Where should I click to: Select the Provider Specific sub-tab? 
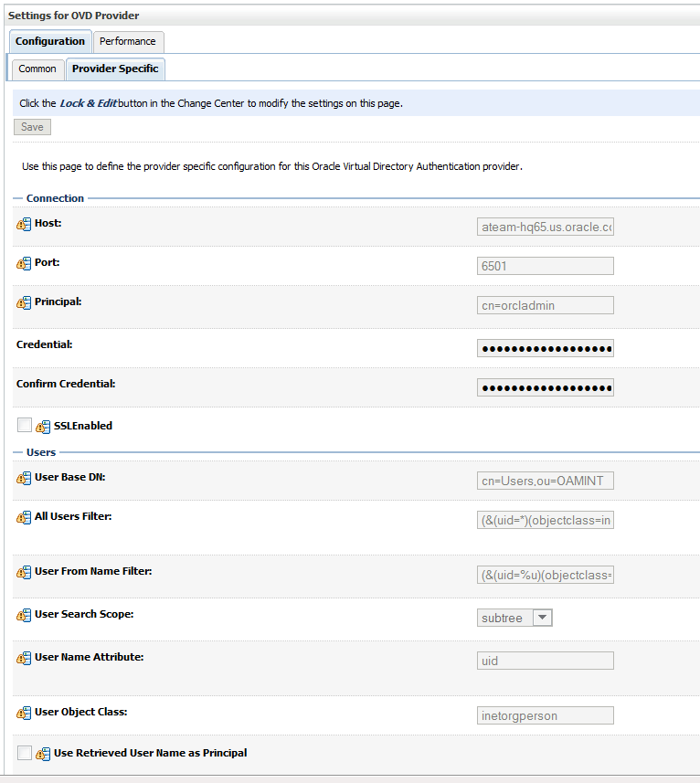(115, 69)
